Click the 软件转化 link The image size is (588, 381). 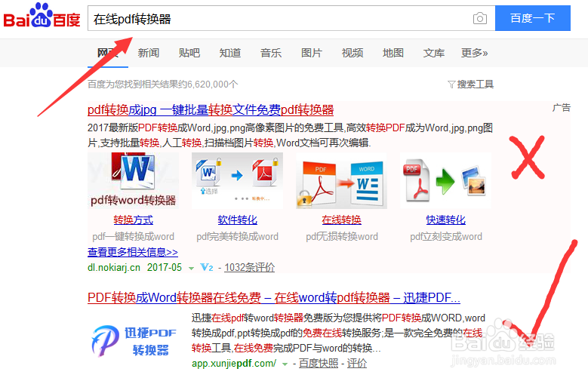click(x=237, y=220)
